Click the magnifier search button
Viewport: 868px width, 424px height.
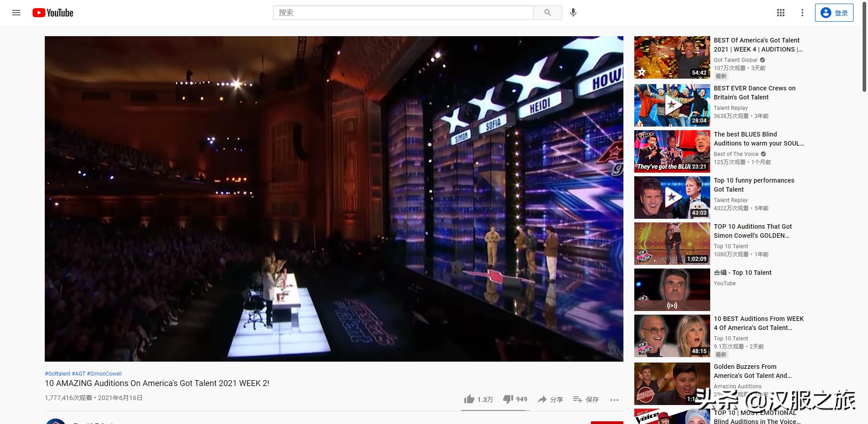pyautogui.click(x=547, y=13)
